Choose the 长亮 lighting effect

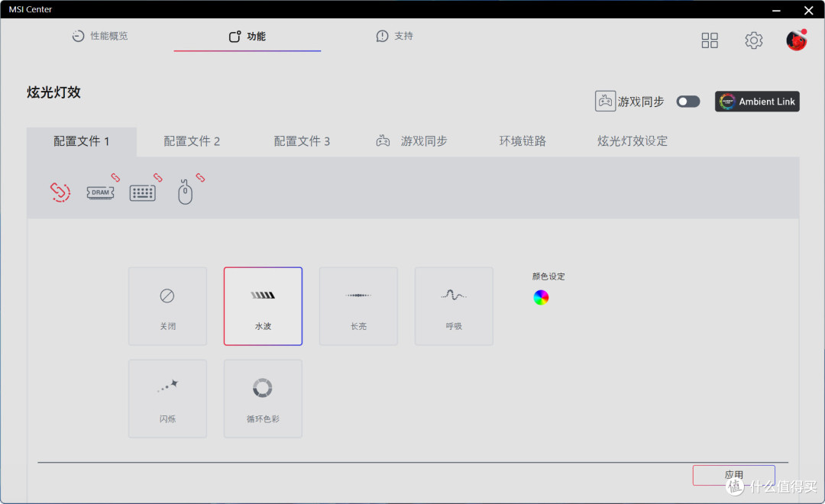click(x=358, y=306)
